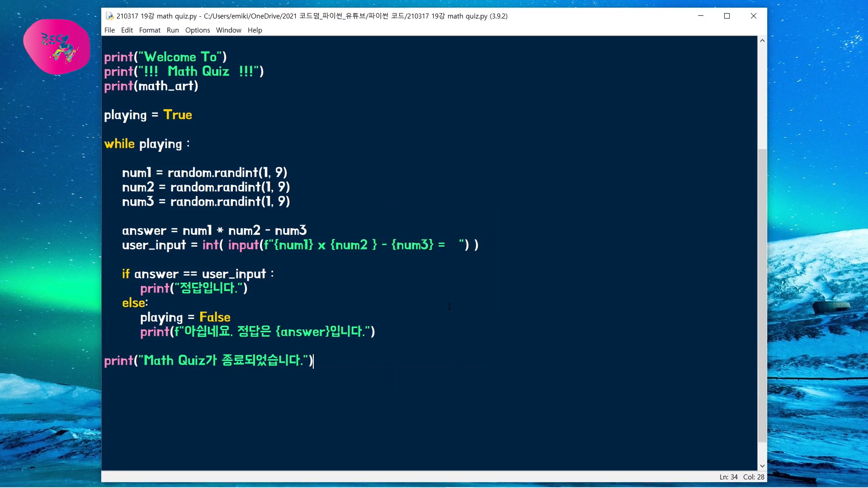Open the Edit menu
The height and width of the screenshot is (488, 868).
pos(127,30)
